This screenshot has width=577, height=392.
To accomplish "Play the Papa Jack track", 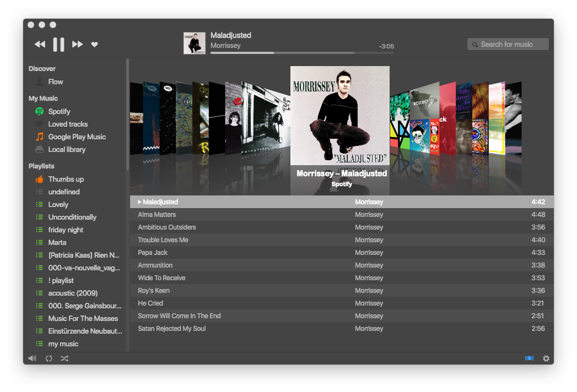I will click(x=342, y=253).
